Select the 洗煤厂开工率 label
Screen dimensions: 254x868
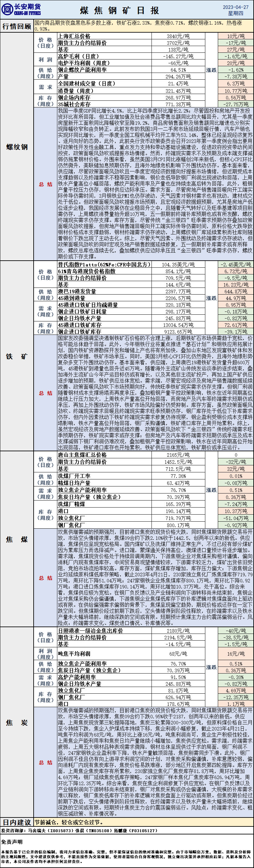[x=74, y=476]
